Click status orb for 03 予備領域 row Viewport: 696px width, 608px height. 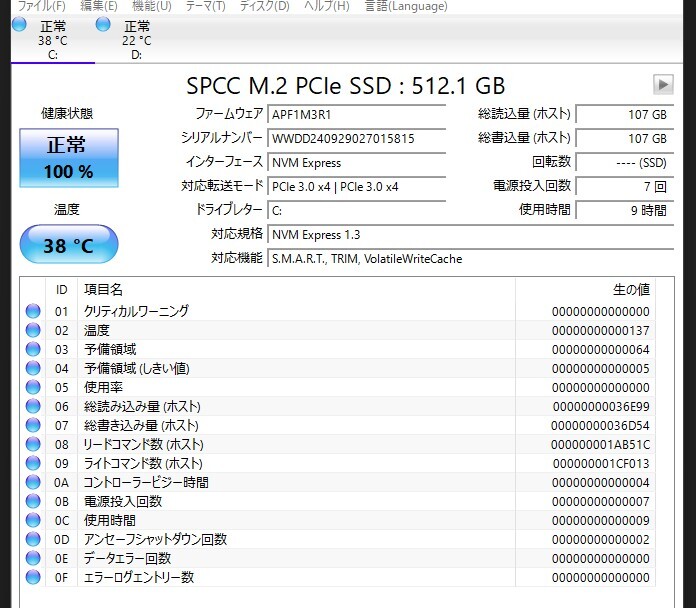point(33,349)
